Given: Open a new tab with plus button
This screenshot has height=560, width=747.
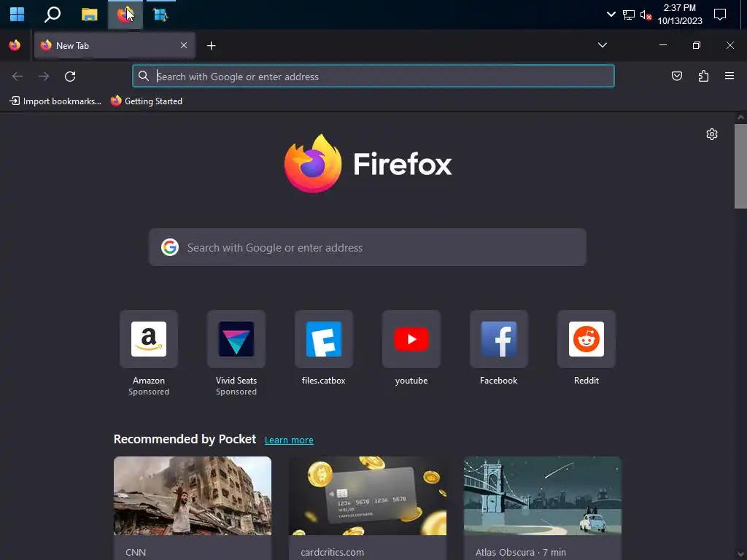Looking at the screenshot, I should [211, 46].
